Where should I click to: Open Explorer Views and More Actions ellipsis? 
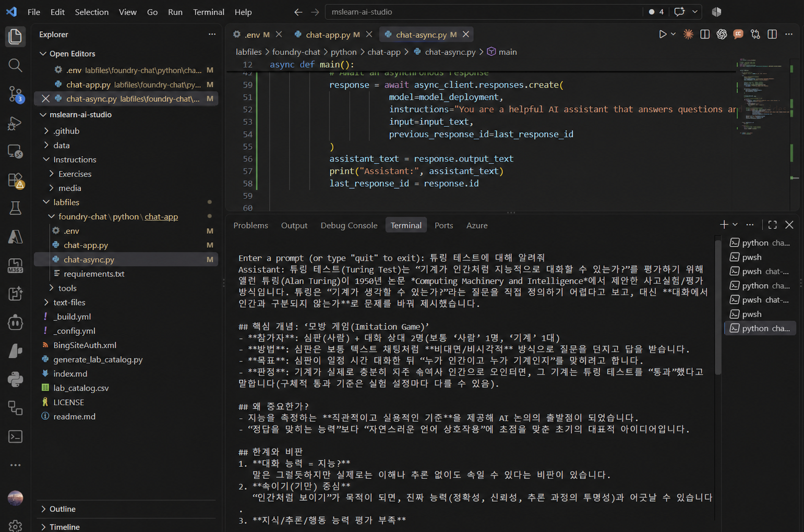pos(212,34)
